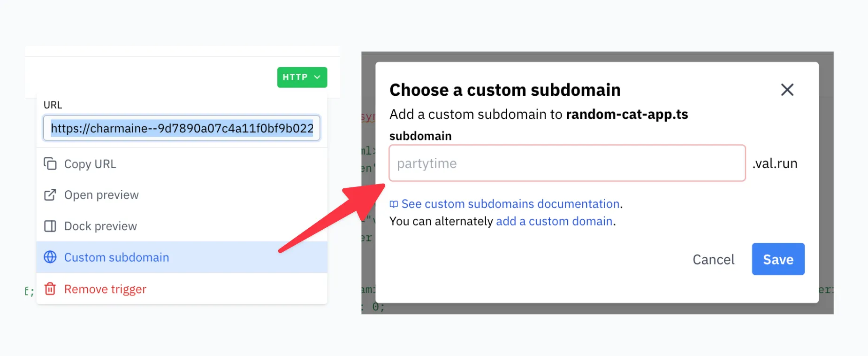868x356 pixels.
Task: Focus the subdomain partytime input field
Action: coord(567,163)
